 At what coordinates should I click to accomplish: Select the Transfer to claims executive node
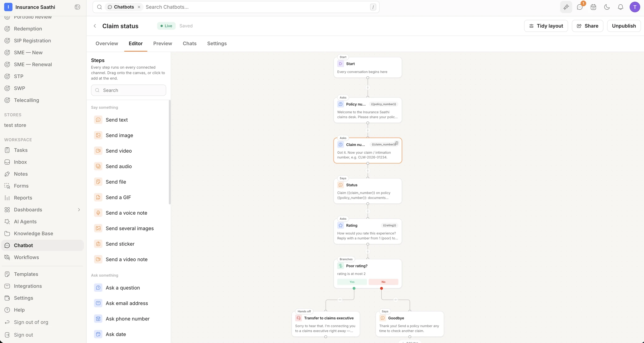325,324
